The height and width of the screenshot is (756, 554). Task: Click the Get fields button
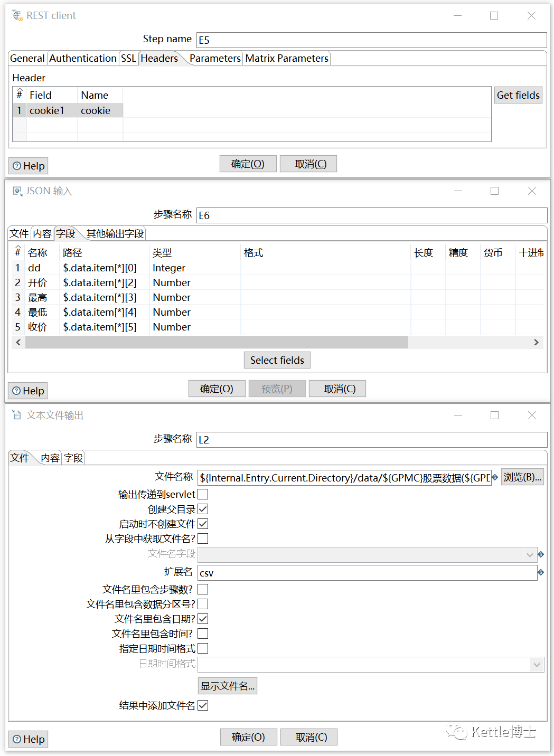[x=518, y=95]
